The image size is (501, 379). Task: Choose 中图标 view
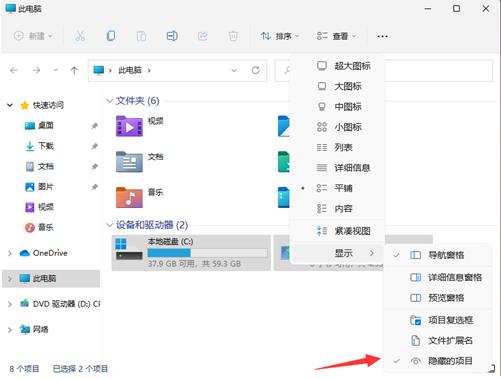point(337,107)
